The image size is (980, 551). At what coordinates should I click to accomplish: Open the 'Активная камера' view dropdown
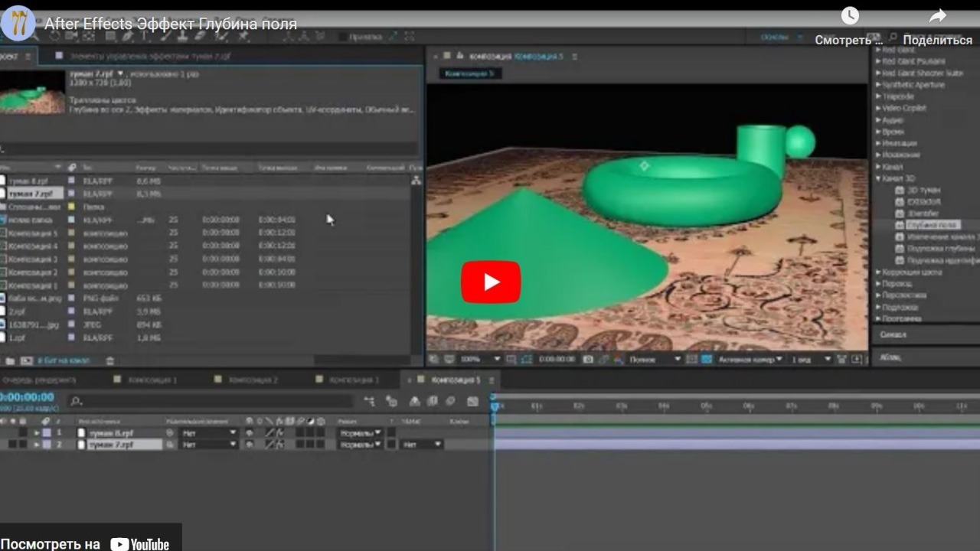[751, 359]
